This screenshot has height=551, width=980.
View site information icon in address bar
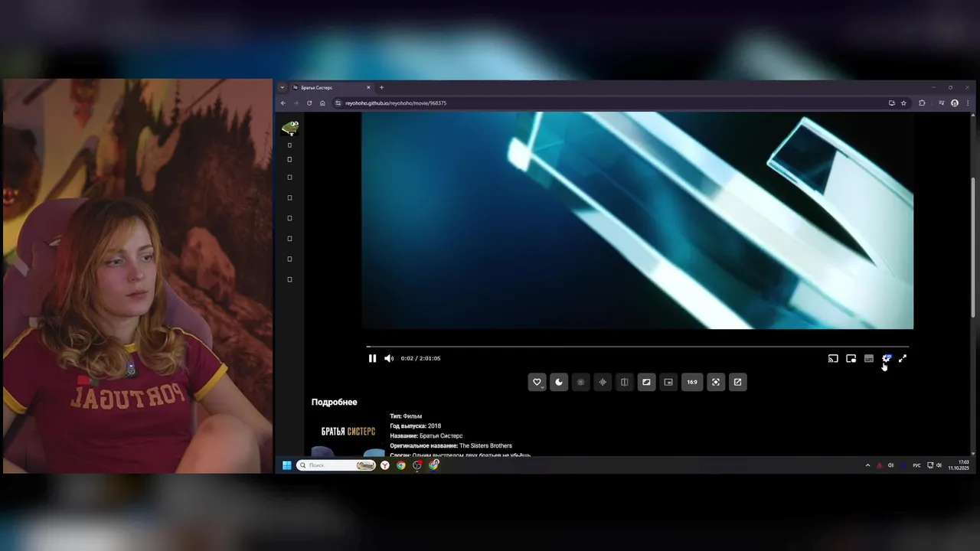click(338, 103)
